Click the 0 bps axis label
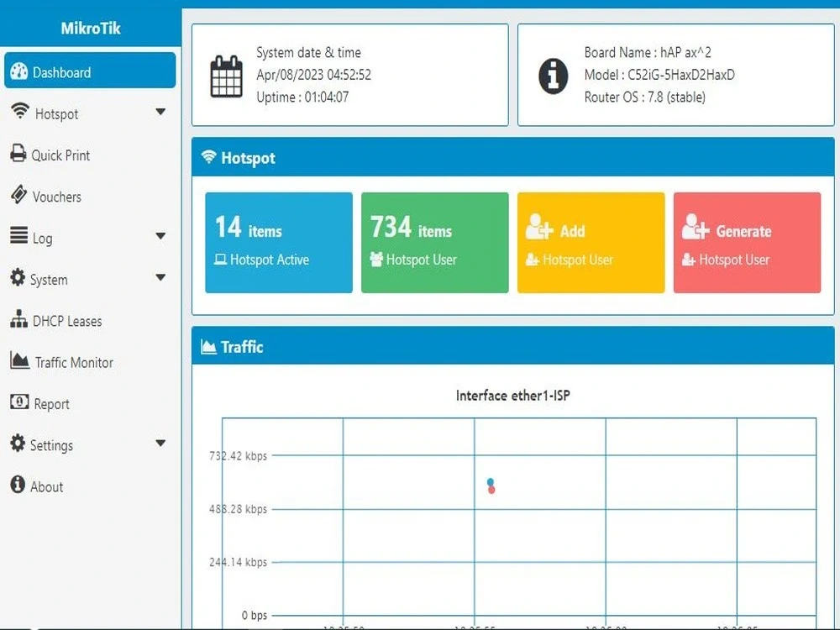The image size is (840, 630). point(254,615)
